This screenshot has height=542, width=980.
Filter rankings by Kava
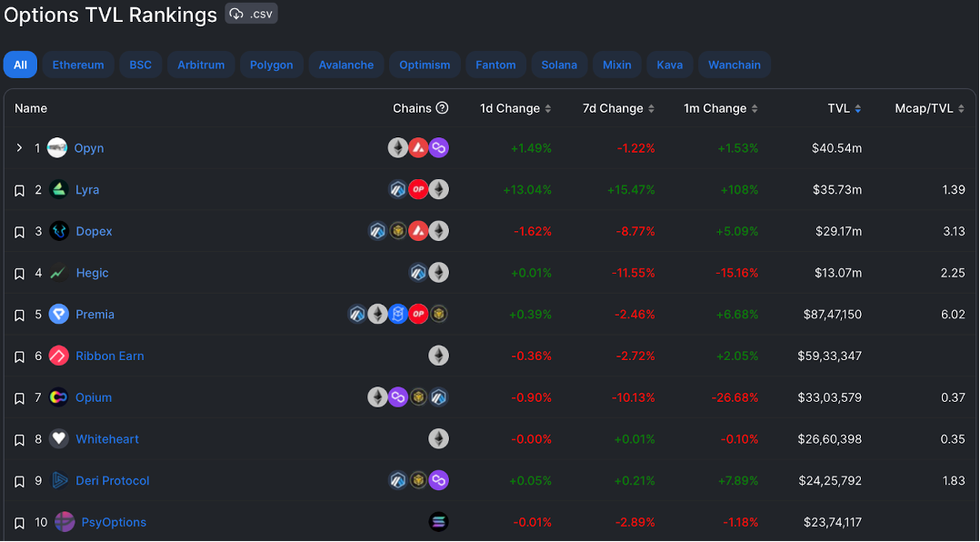click(x=670, y=65)
